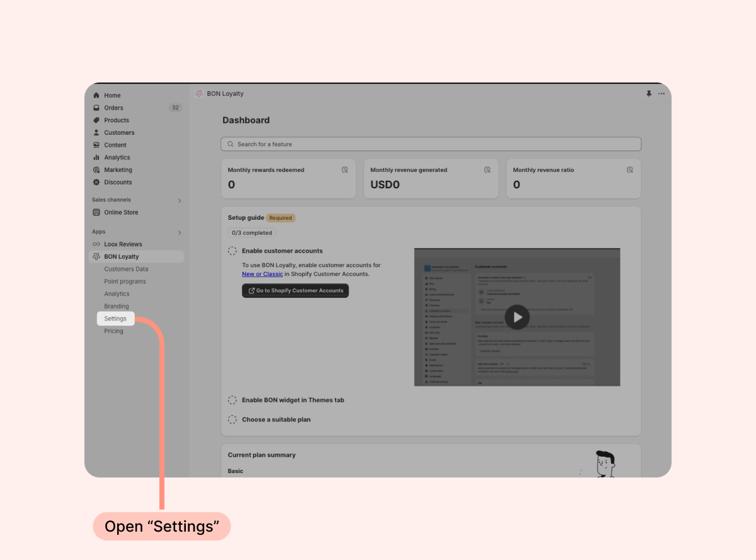Toggle the Enable customer accounts step circle
Image resolution: width=756 pixels, height=560 pixels.
tap(232, 251)
